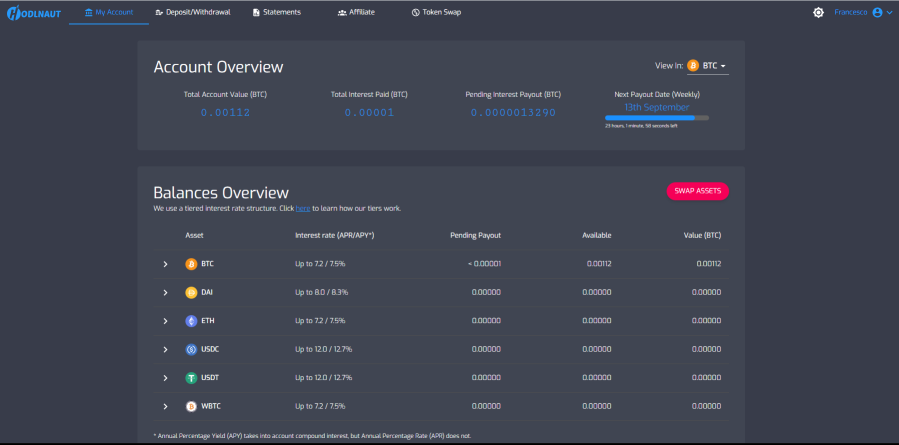Click the ETH coin icon
The width and height of the screenshot is (899, 445).
click(x=191, y=321)
